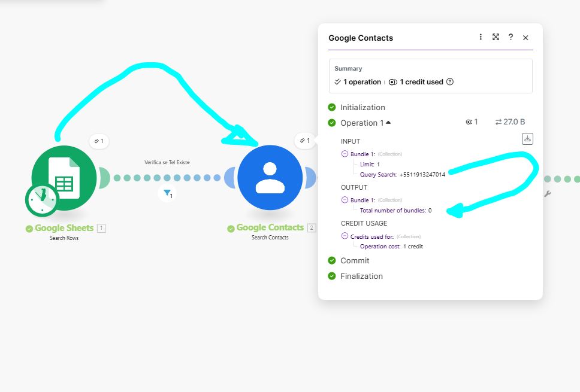Click the OUTPUT section heading

[354, 187]
